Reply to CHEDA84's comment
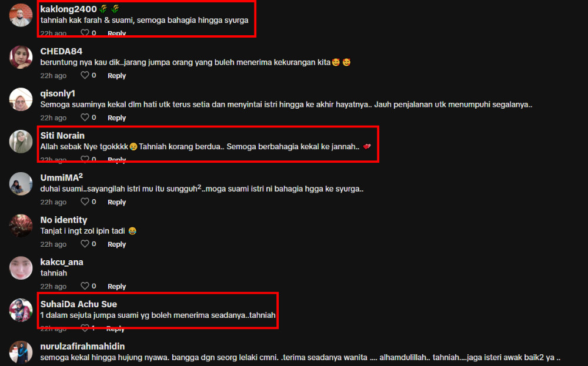The height and width of the screenshot is (366, 588). coord(116,76)
